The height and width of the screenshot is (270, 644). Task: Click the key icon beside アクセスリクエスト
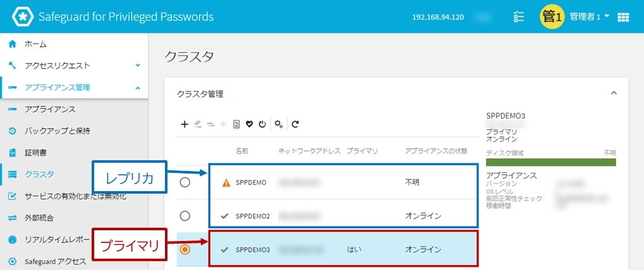click(x=12, y=66)
